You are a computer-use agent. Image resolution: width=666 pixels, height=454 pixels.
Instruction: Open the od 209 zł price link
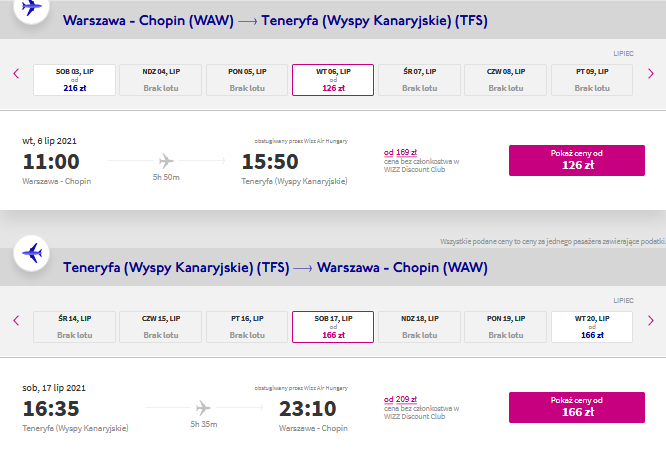coord(401,399)
